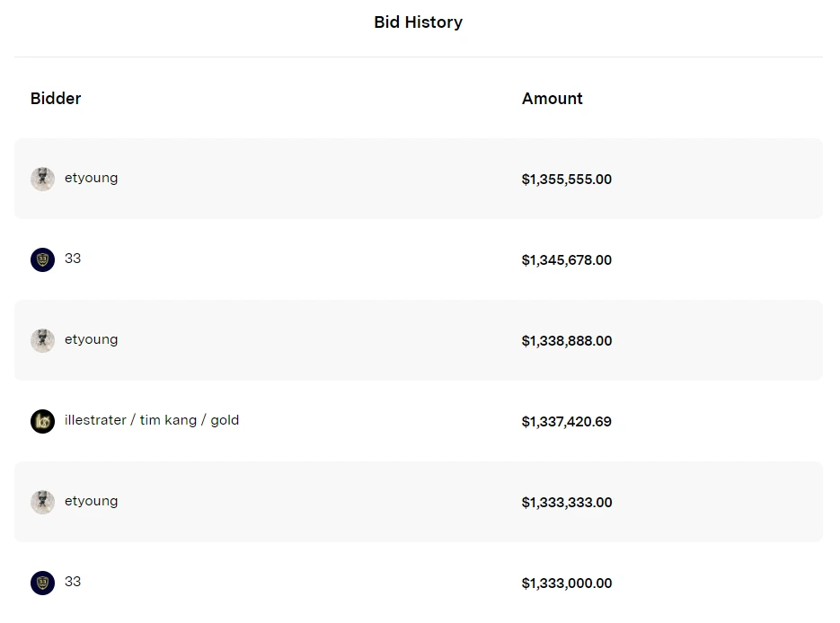Click the 33 avatar beside the $1,345,678.00 bid

point(42,259)
